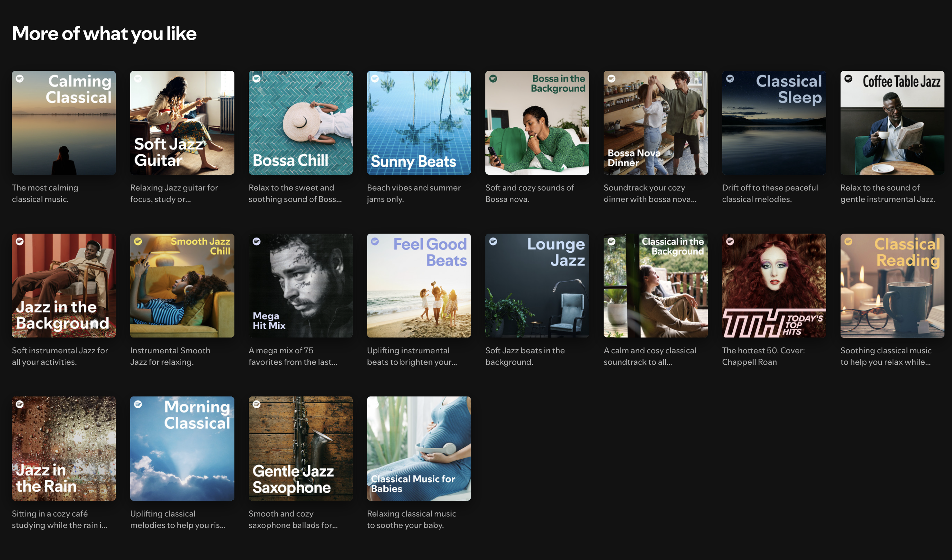This screenshot has width=952, height=560.
Task: Click the Spotify logo on Calming Classical cover
Action: tap(20, 79)
